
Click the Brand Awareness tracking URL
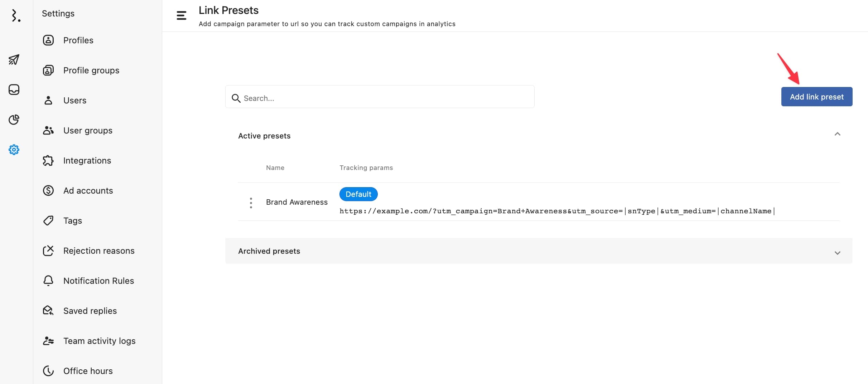click(557, 211)
